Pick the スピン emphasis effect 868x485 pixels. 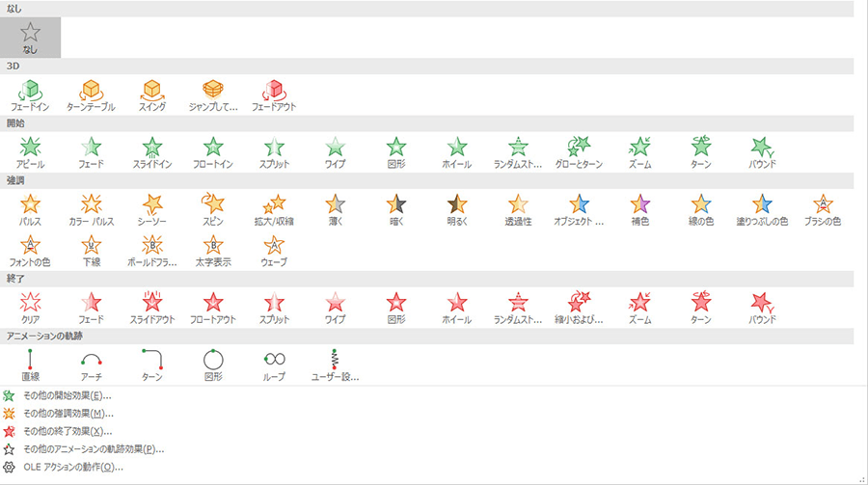pyautogui.click(x=213, y=210)
